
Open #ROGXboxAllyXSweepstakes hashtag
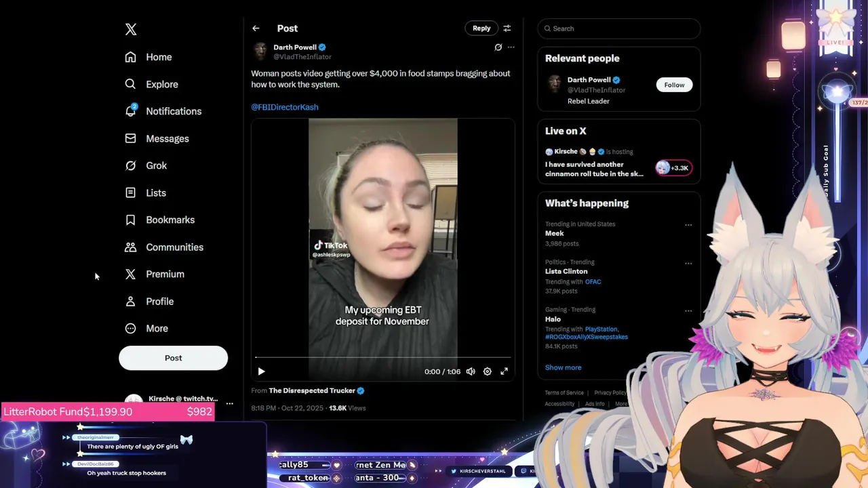[587, 337]
